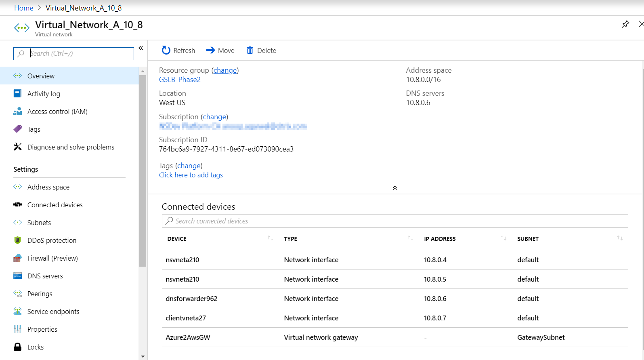Collapse the essentials overview section
Image resolution: width=644 pixels, height=360 pixels.
point(395,188)
